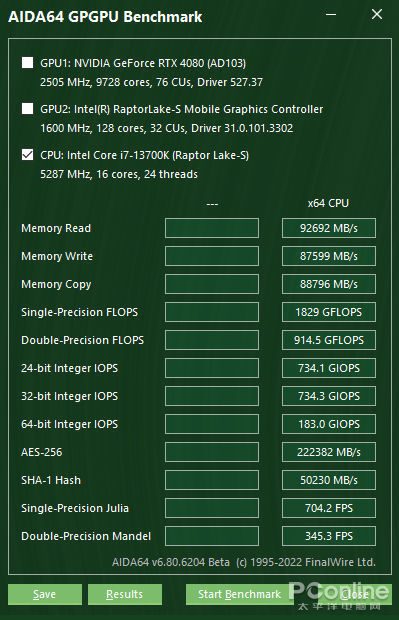
Task: Click the 24-bit Integer IOPS label
Action: click(x=70, y=368)
